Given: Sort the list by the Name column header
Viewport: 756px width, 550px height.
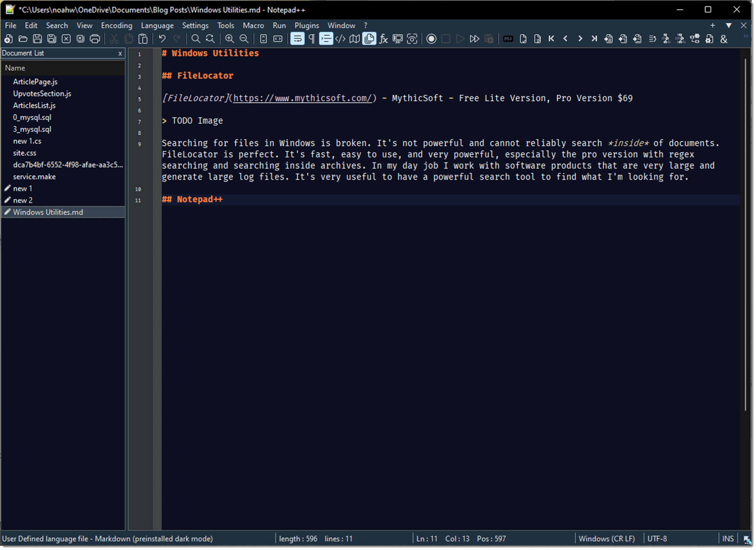Looking at the screenshot, I should pos(63,68).
